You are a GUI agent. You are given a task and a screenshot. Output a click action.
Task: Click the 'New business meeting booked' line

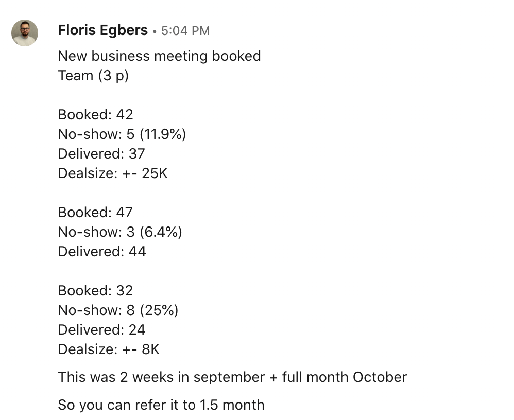coord(159,56)
